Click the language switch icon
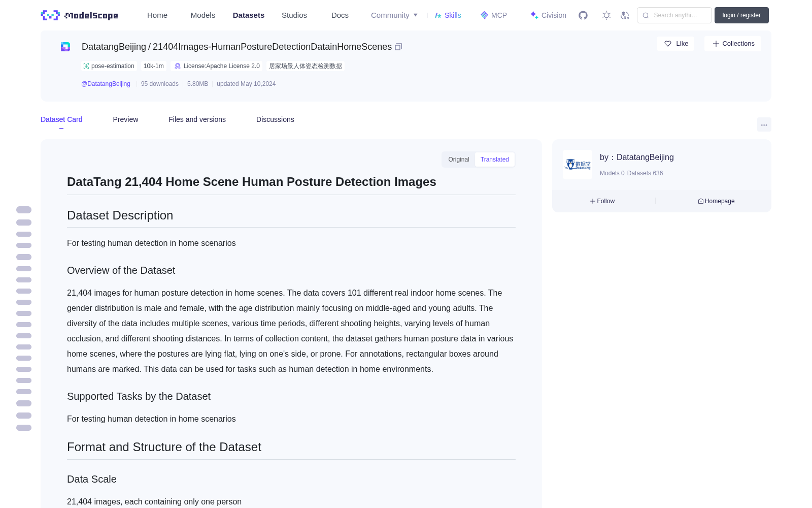This screenshot has height=508, width=812. (x=625, y=15)
